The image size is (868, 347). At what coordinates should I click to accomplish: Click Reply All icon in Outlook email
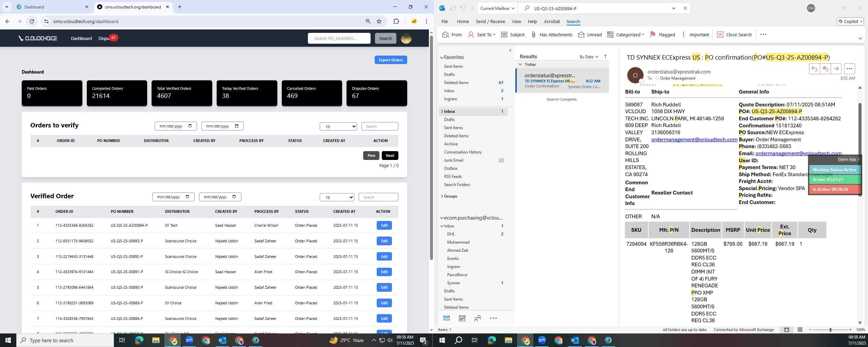coord(825,69)
